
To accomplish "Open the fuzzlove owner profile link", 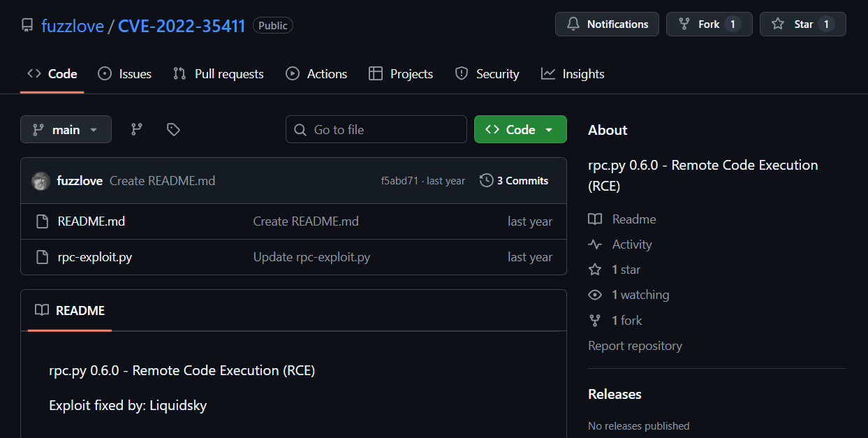I will pyautogui.click(x=72, y=26).
